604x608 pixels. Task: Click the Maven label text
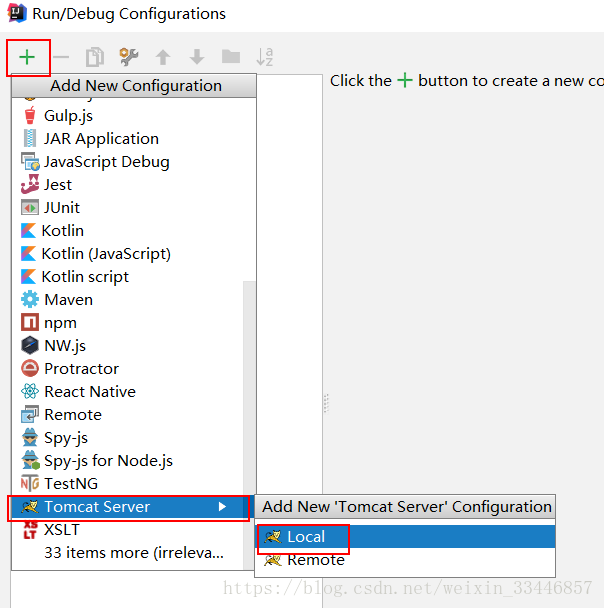(x=69, y=300)
